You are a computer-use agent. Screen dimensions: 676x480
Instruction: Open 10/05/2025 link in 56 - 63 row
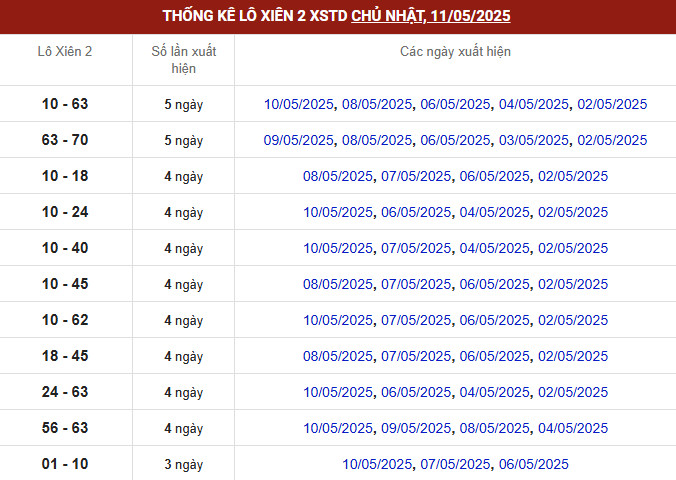(x=338, y=428)
